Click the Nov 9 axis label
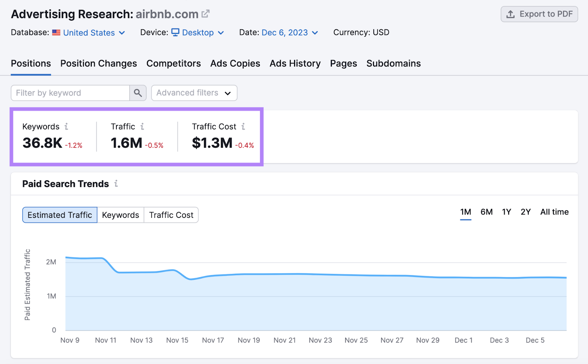588x364 pixels. click(x=70, y=340)
